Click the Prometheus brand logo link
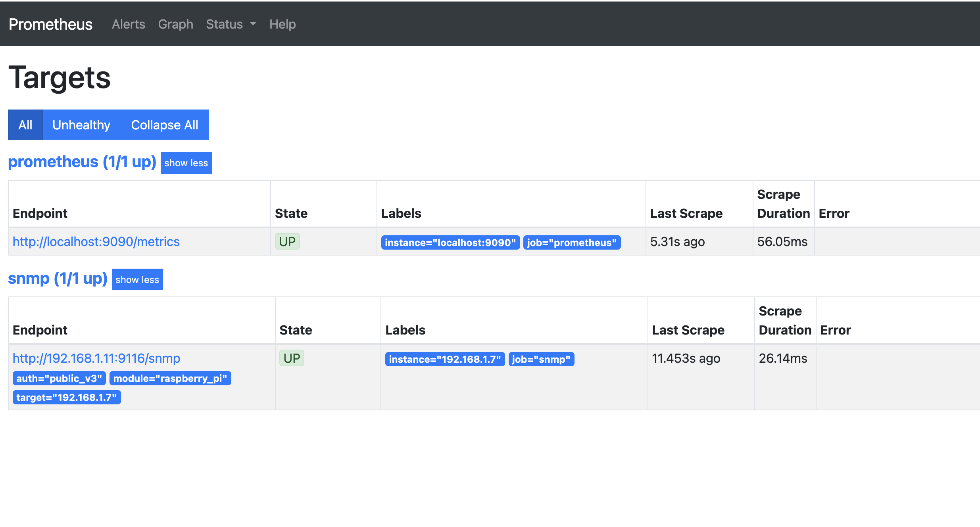Screen dimensions: 980x527 (50, 24)
